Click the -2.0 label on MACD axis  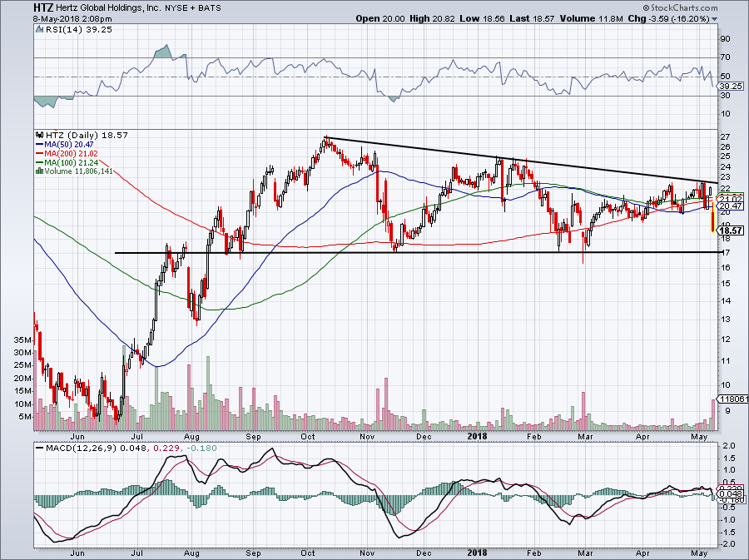pyautogui.click(x=727, y=543)
